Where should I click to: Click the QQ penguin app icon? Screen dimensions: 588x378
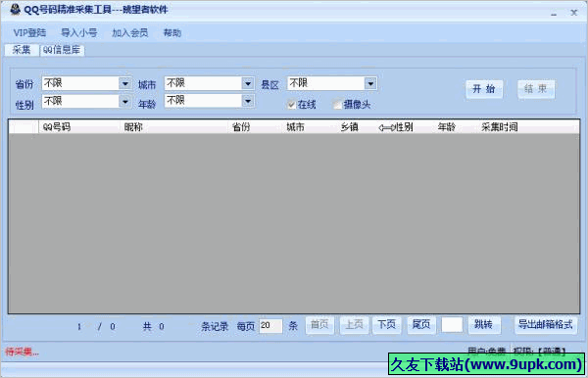click(x=15, y=9)
